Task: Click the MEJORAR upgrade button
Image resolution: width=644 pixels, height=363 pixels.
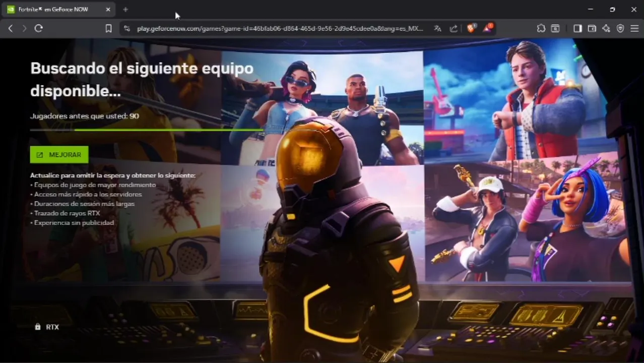Action: pyautogui.click(x=59, y=155)
